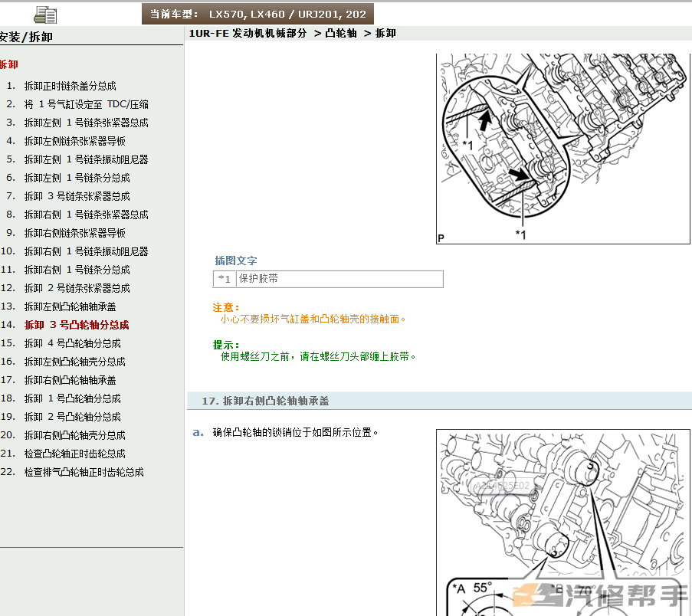Click the red 拆卸 section heading in sidebar
Image resolution: width=692 pixels, height=616 pixels.
pos(9,64)
